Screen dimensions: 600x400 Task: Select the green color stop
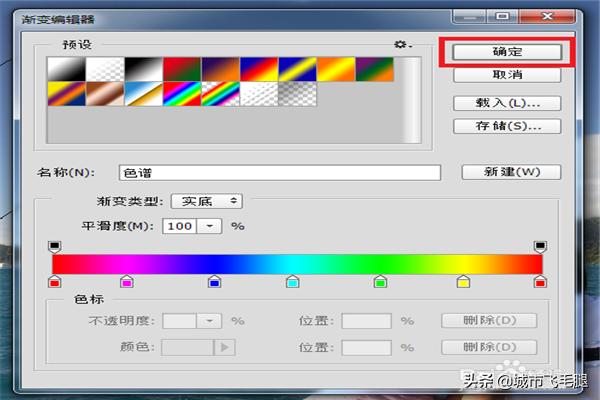[380, 281]
